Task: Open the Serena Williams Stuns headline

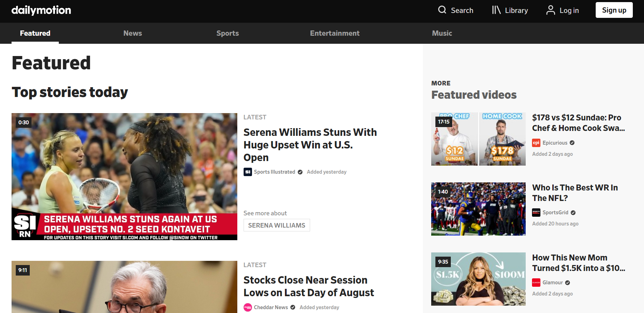Action: click(x=310, y=145)
